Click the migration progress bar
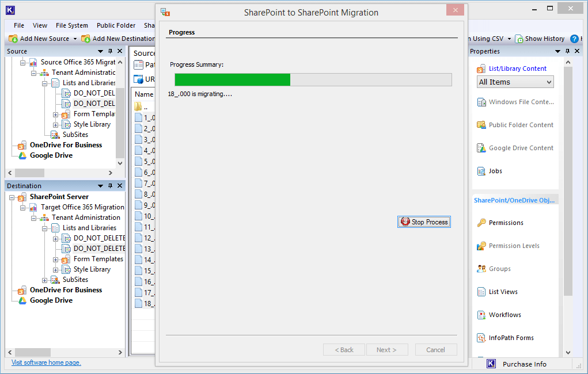This screenshot has width=588, height=374. (x=311, y=79)
